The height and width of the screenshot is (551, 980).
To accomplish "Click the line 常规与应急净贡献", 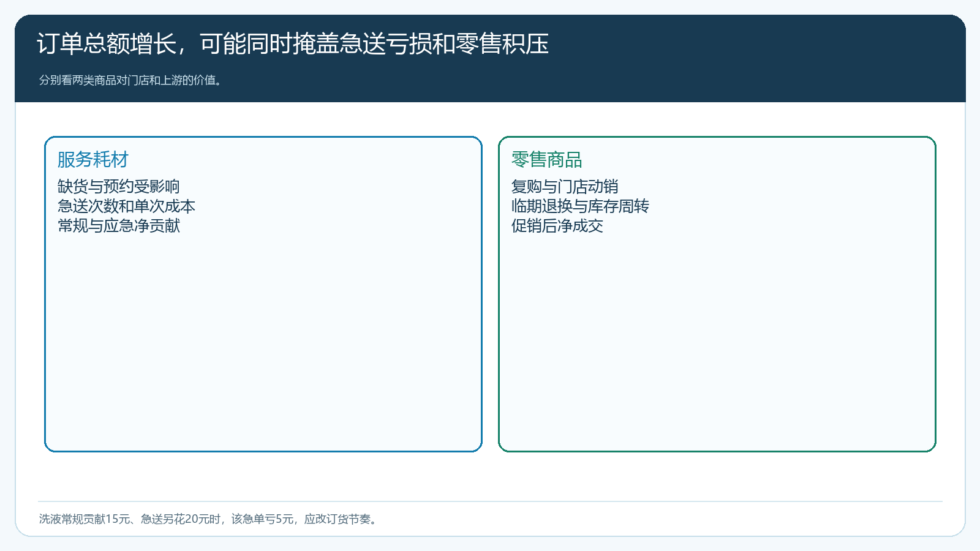I will 119,225.
